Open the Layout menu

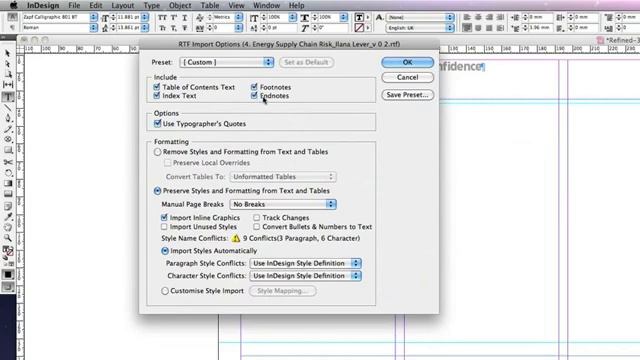[123, 6]
